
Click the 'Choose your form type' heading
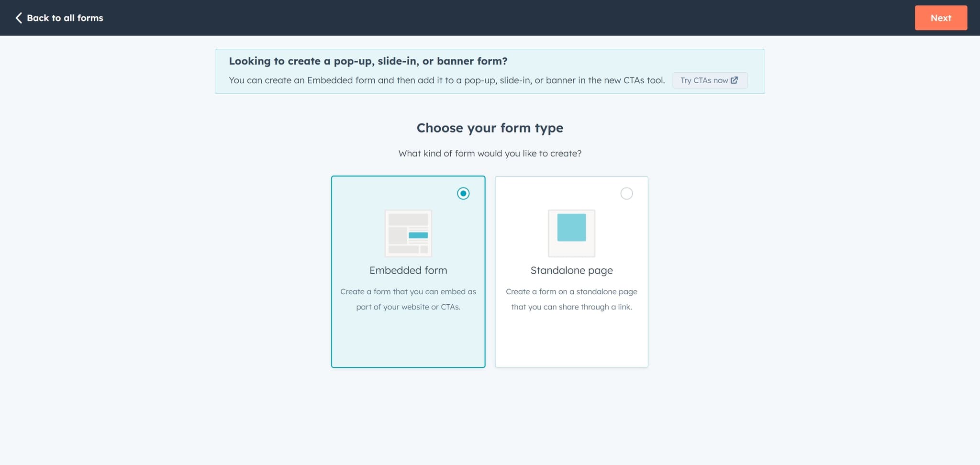pyautogui.click(x=490, y=128)
